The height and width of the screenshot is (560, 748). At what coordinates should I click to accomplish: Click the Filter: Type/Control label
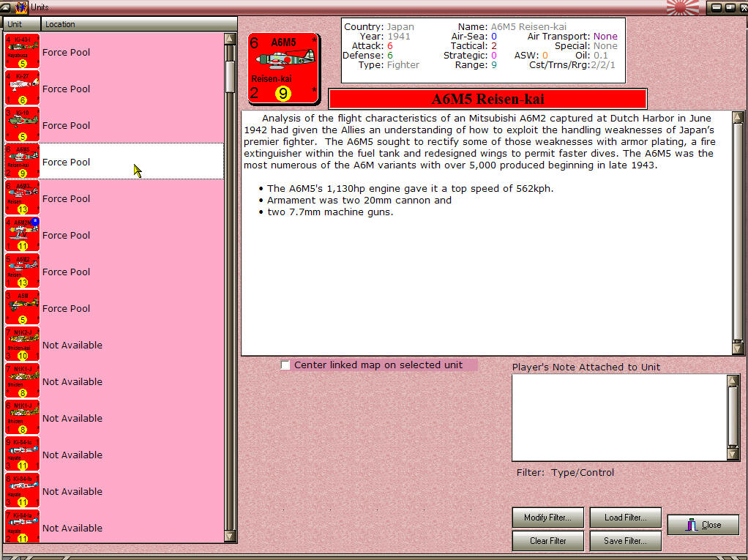tap(565, 473)
